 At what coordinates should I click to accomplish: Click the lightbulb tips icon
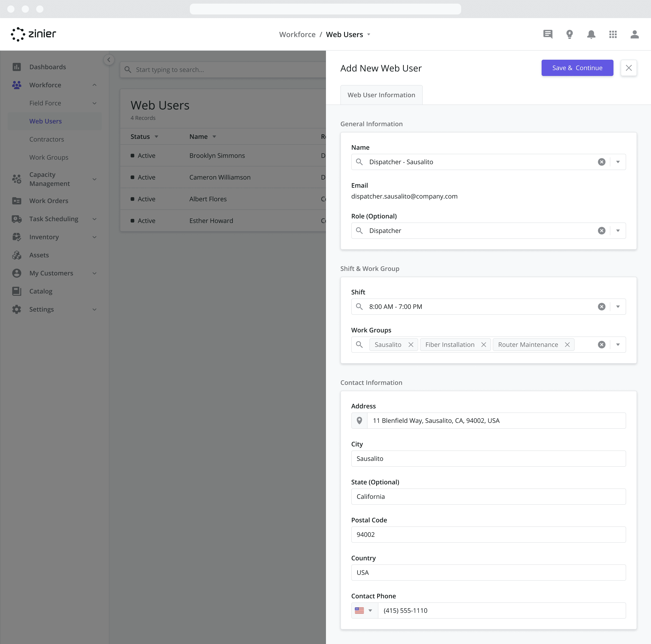(x=569, y=34)
